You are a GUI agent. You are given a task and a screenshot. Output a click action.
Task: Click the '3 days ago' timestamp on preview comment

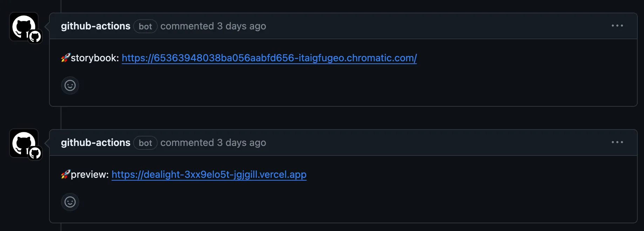pos(241,142)
